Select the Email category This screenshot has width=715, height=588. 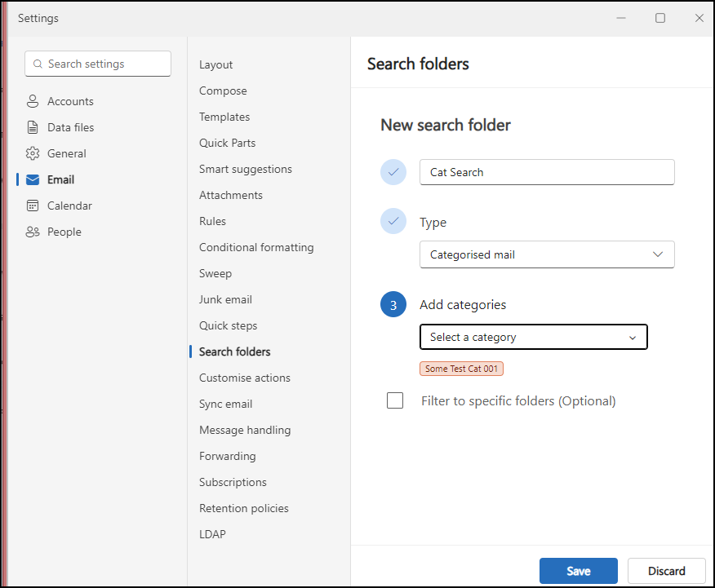(60, 179)
